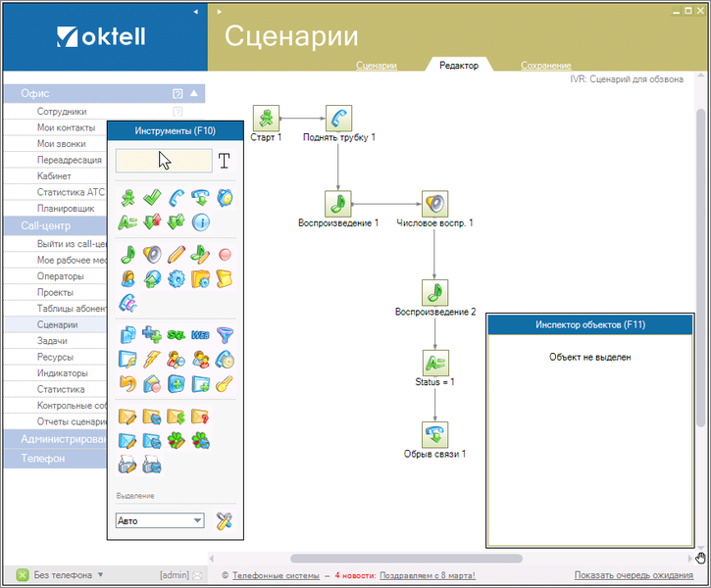Select the loudspeaker tool in Instruments palette
Screen dimensions: 711x588
click(x=152, y=255)
